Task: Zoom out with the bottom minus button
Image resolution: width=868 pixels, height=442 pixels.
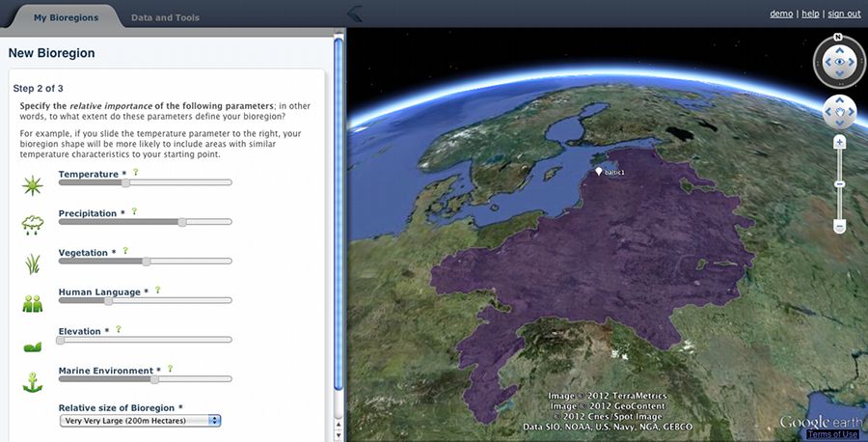Action: pos(840,226)
